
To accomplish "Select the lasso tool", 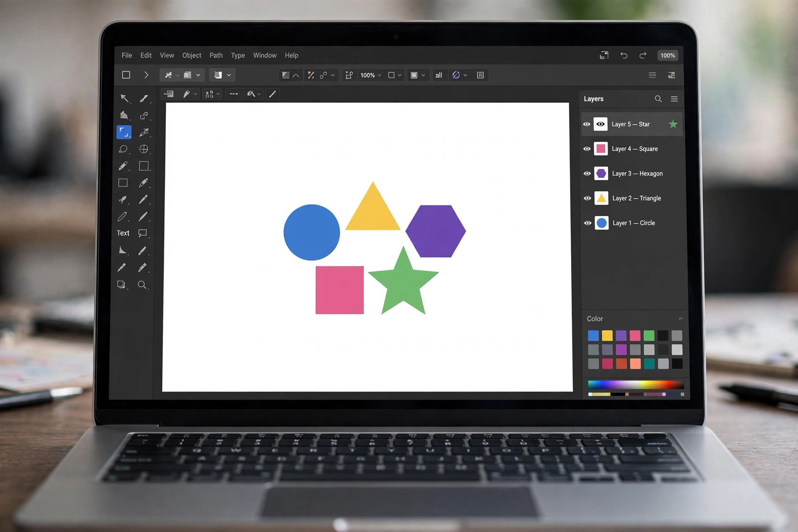I will (x=123, y=149).
